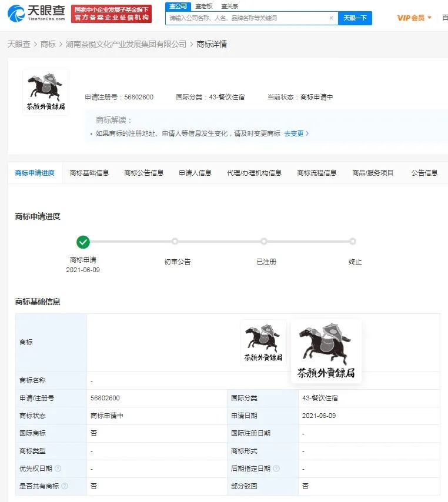The height and width of the screenshot is (502, 448).
Task: Click the help icon next to 是否共有商标
Action: [65, 486]
